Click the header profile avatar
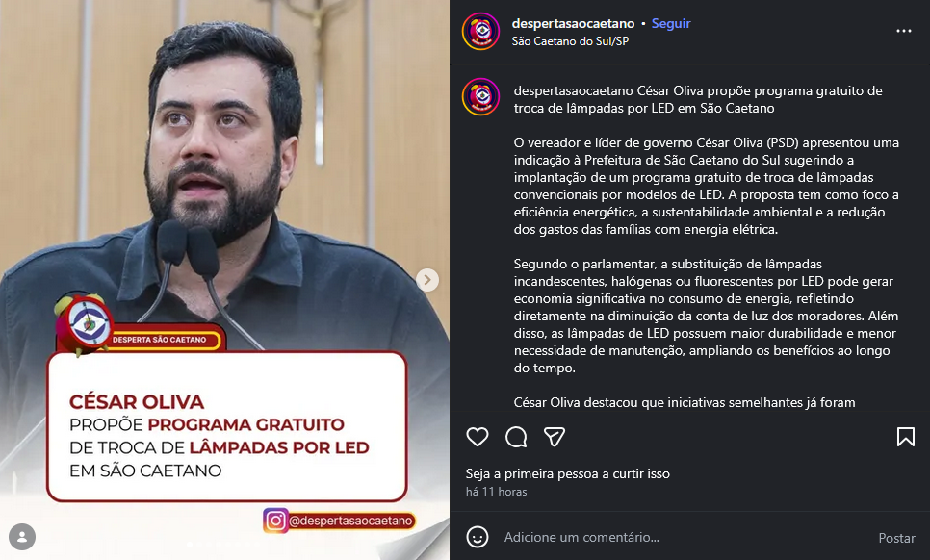This screenshot has height=560, width=930. [x=481, y=31]
